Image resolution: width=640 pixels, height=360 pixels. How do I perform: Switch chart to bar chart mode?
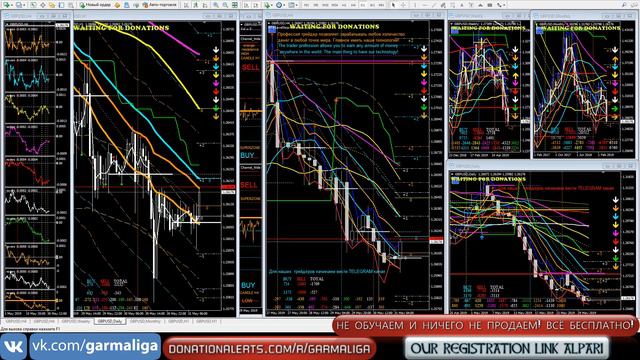pos(186,5)
